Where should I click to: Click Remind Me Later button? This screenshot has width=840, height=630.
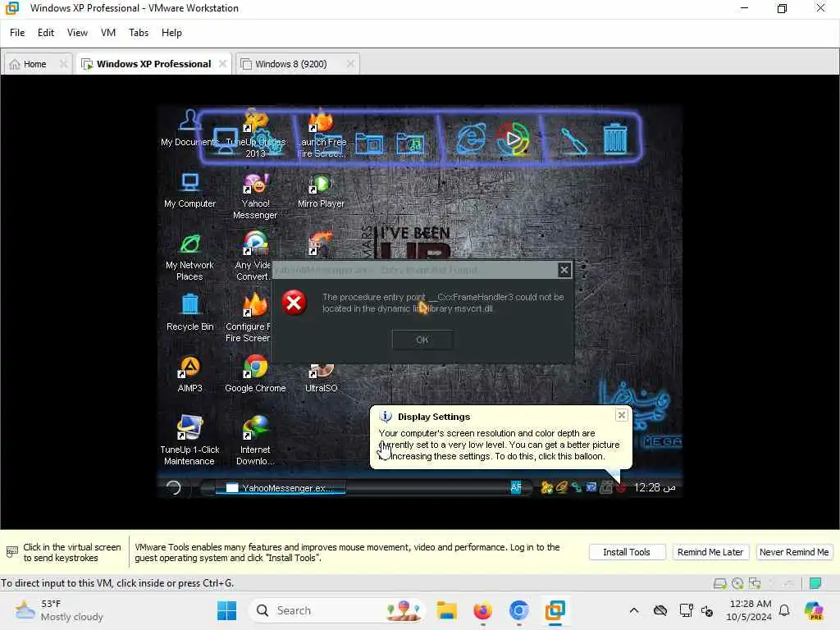click(710, 552)
